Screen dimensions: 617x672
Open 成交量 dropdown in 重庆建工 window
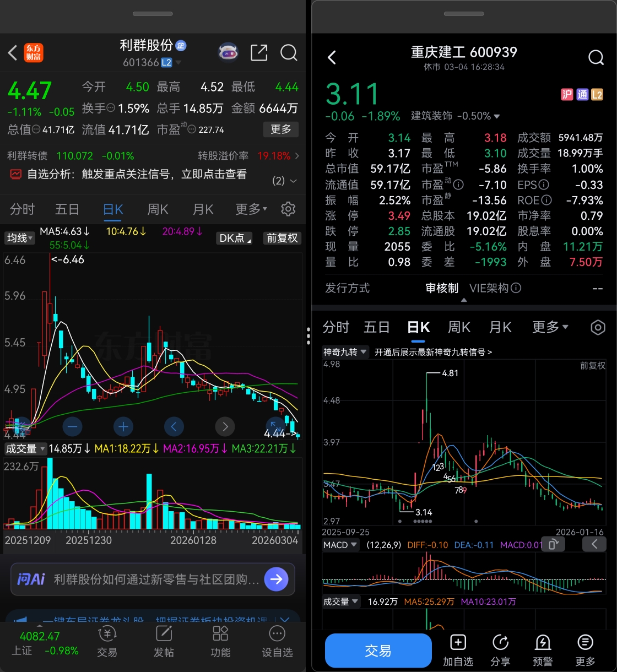pyautogui.click(x=341, y=601)
